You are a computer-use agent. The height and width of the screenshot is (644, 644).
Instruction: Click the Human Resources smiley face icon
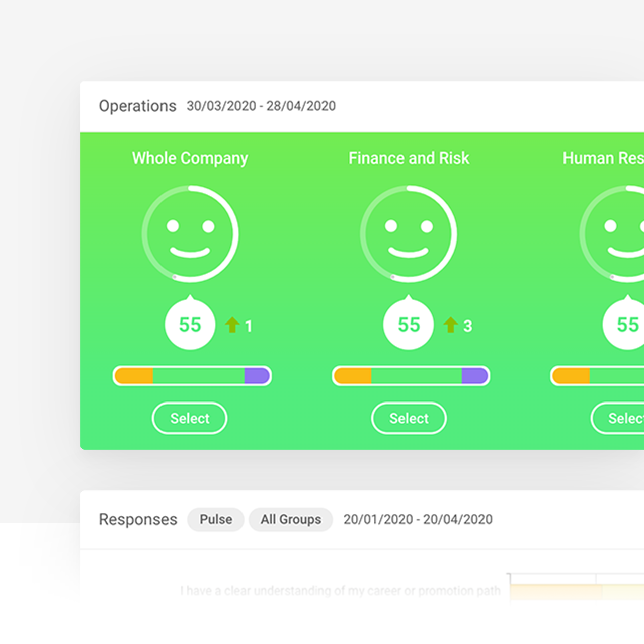612,234
